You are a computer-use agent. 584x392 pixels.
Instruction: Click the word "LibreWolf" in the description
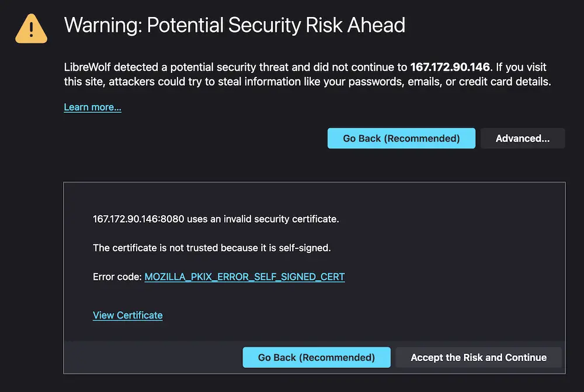pyautogui.click(x=87, y=67)
